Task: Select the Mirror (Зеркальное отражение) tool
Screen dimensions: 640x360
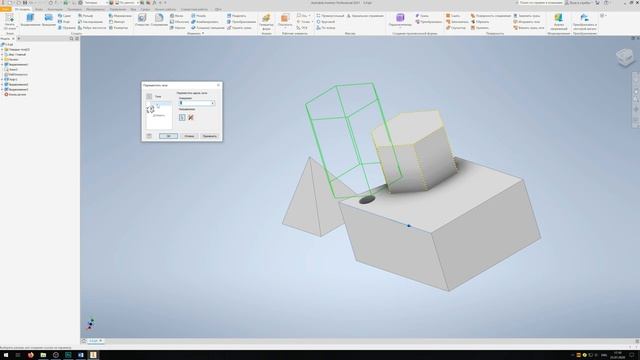Action: (365, 16)
